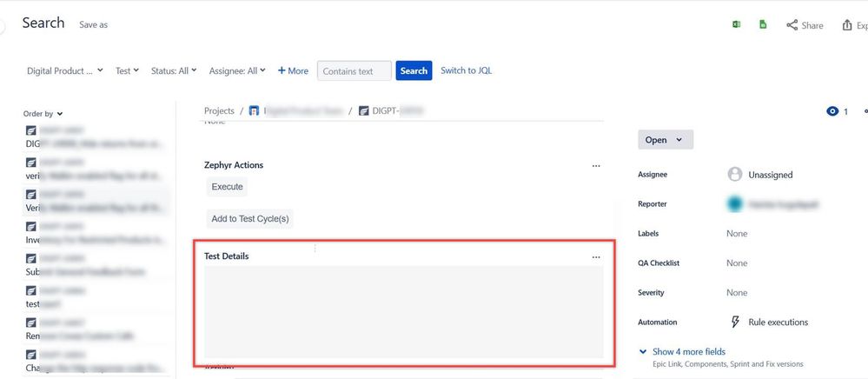Image resolution: width=868 pixels, height=379 pixels.
Task: Click the Unassigned assignee value
Action: click(x=770, y=175)
